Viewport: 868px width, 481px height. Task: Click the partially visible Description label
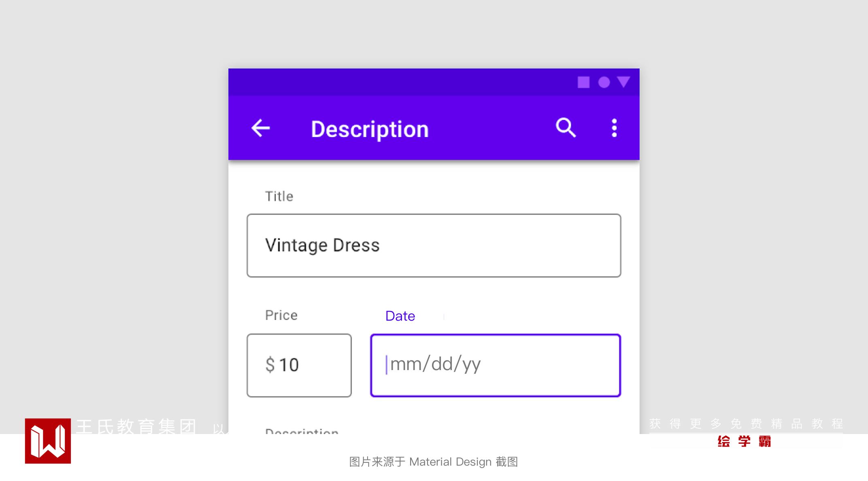pos(302,431)
